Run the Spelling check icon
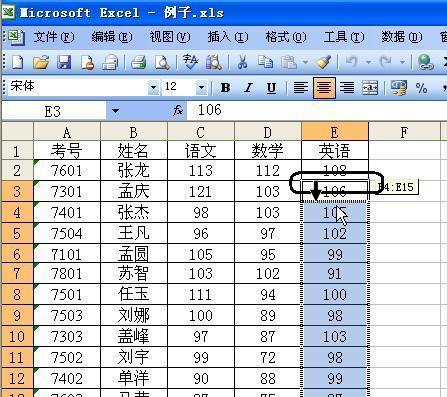The height and width of the screenshot is (397, 447). [x=190, y=62]
